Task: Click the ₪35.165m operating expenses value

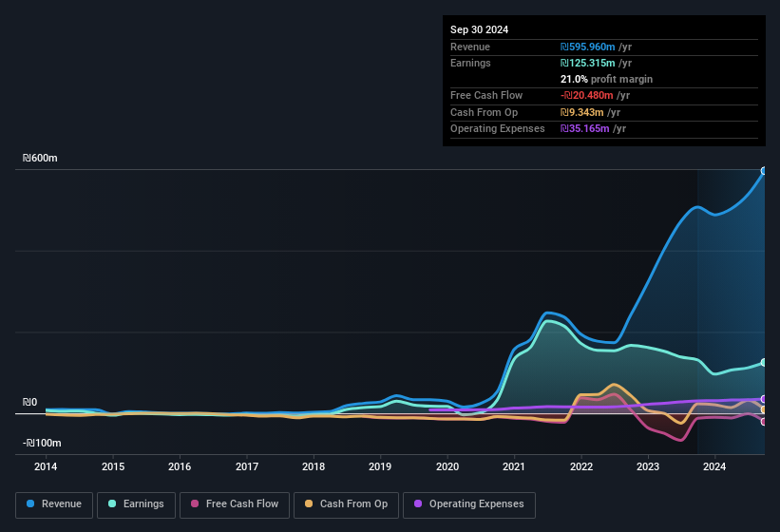Action: 584,129
